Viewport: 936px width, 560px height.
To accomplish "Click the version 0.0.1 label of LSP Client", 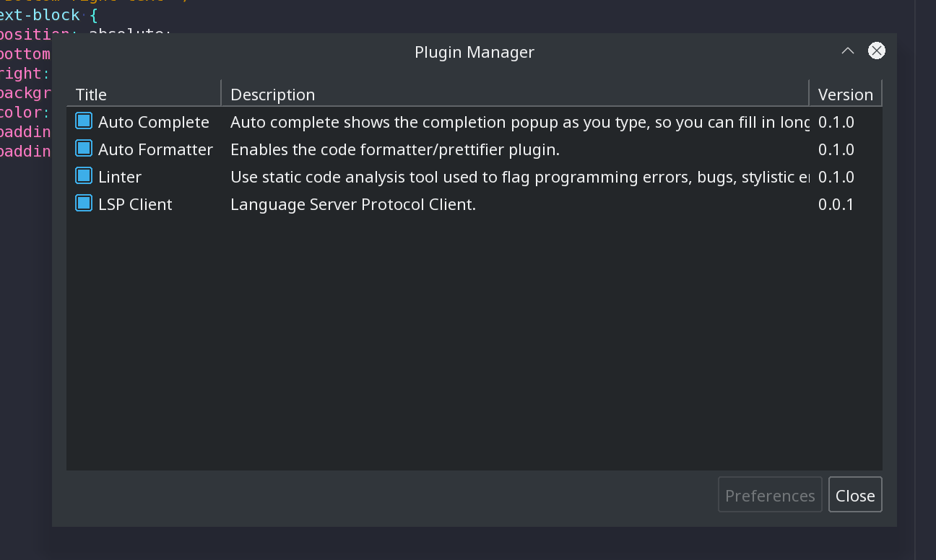I will click(x=836, y=204).
